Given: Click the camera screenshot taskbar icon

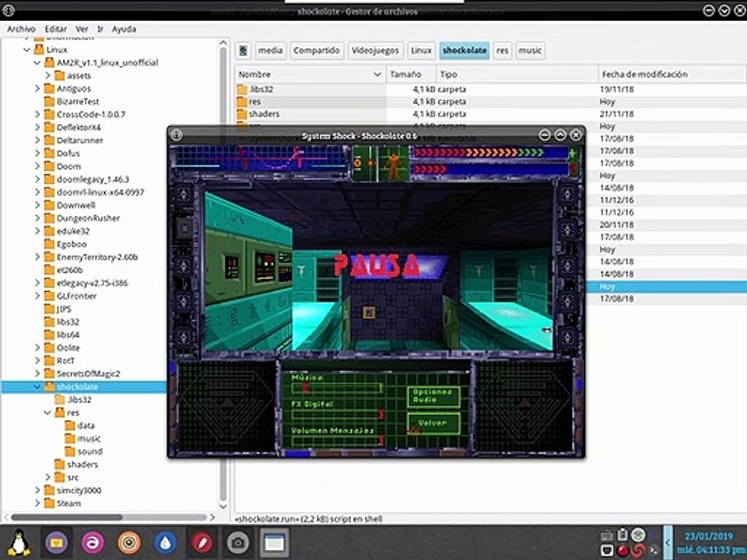Looking at the screenshot, I should pyautogui.click(x=238, y=542).
